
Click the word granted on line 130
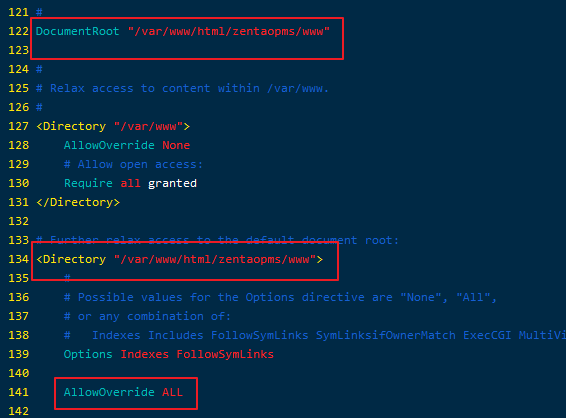172,183
